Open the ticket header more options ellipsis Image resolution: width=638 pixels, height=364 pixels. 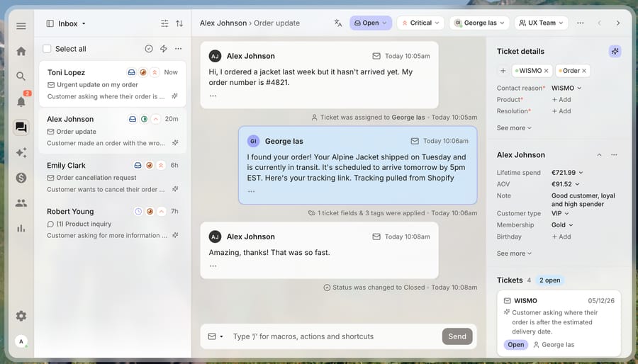(x=580, y=23)
